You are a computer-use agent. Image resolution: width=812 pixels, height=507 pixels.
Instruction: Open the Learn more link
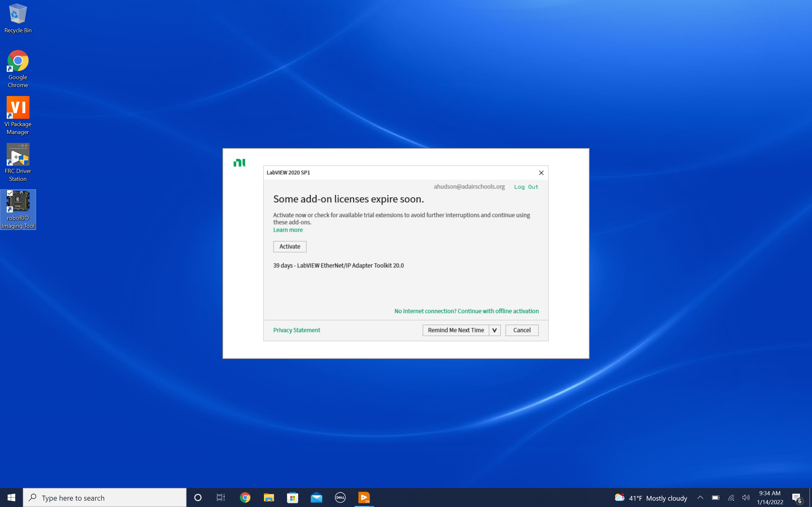pos(288,230)
